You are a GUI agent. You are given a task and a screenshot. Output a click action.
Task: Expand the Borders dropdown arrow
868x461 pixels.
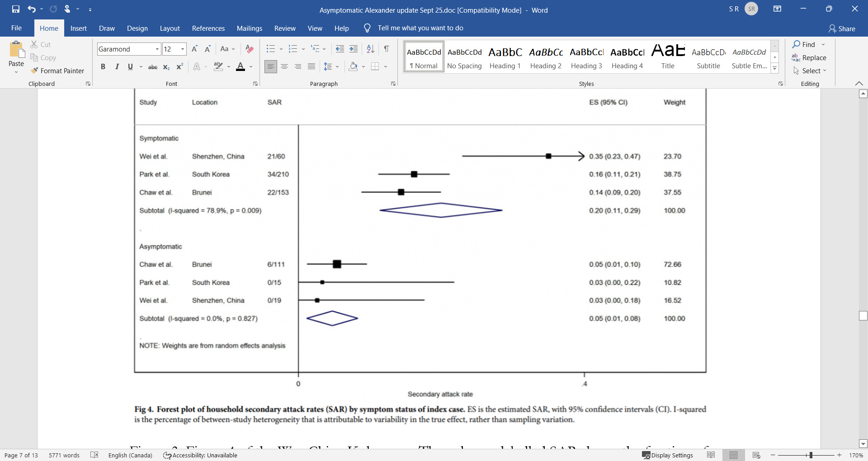[386, 67]
